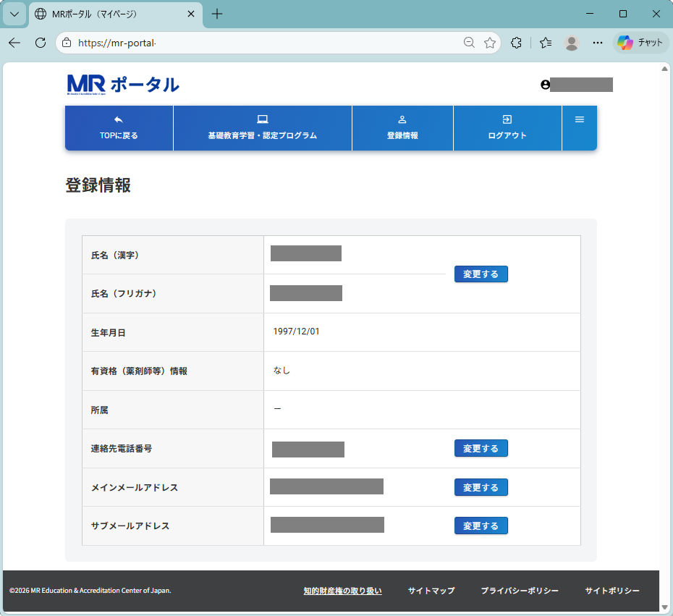Expand the tab list dropdown chevron
The width and height of the screenshot is (673, 616).
[14, 14]
